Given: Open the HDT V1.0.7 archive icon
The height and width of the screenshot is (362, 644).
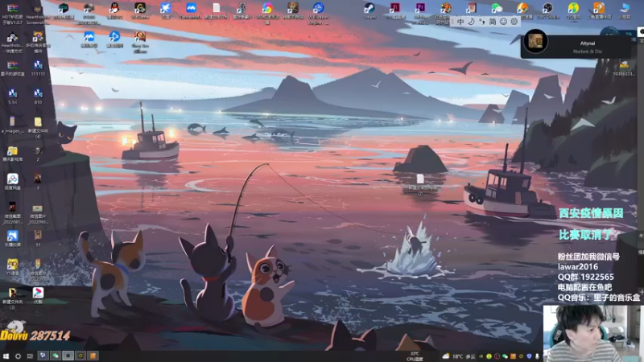Looking at the screenshot, I should point(12,9).
